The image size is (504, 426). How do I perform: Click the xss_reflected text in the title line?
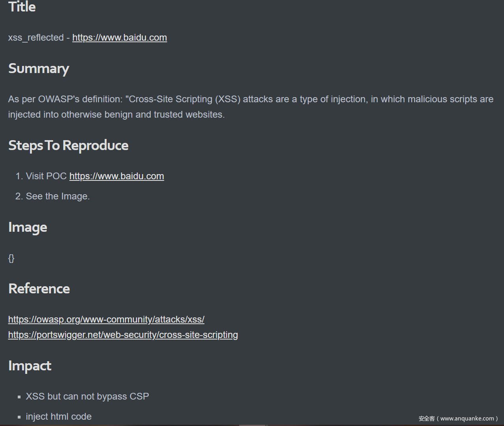tap(36, 38)
